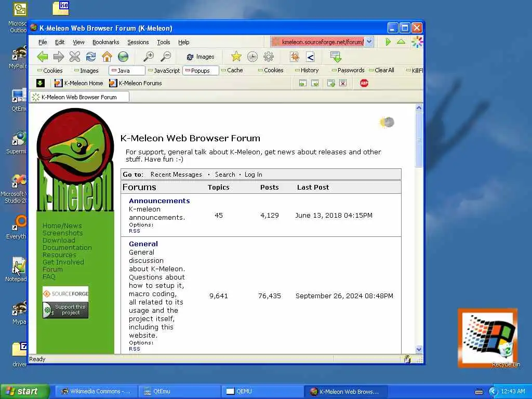Image resolution: width=532 pixels, height=399 pixels.
Task: Toggle the first Cookies privacy button
Action: pos(50,71)
